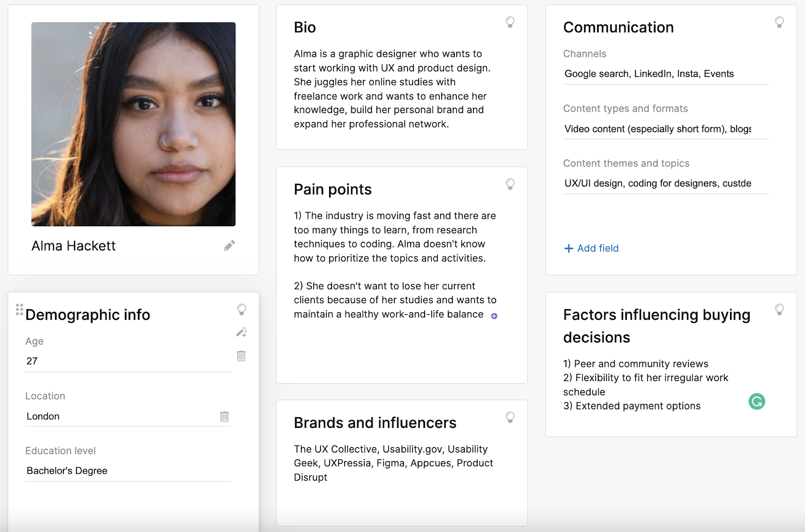The image size is (805, 532).
Task: Edit the persona name with the pencil icon
Action: tap(229, 246)
